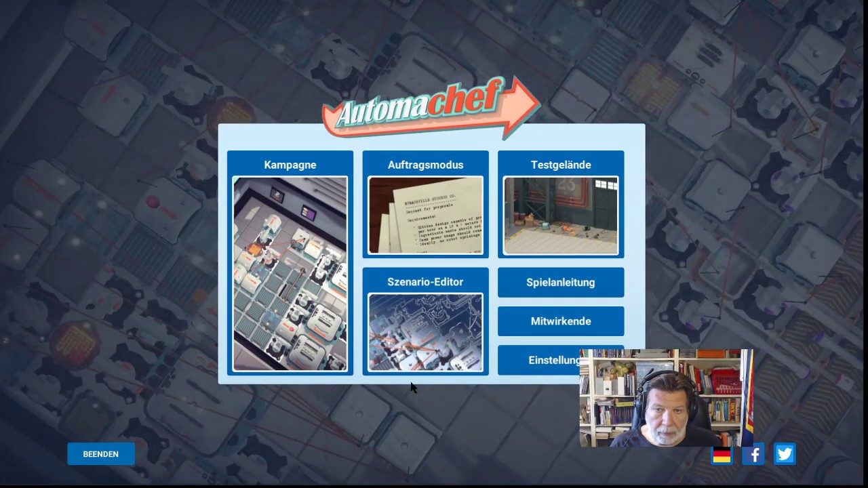Show the Mitwirkende credits

tap(561, 321)
